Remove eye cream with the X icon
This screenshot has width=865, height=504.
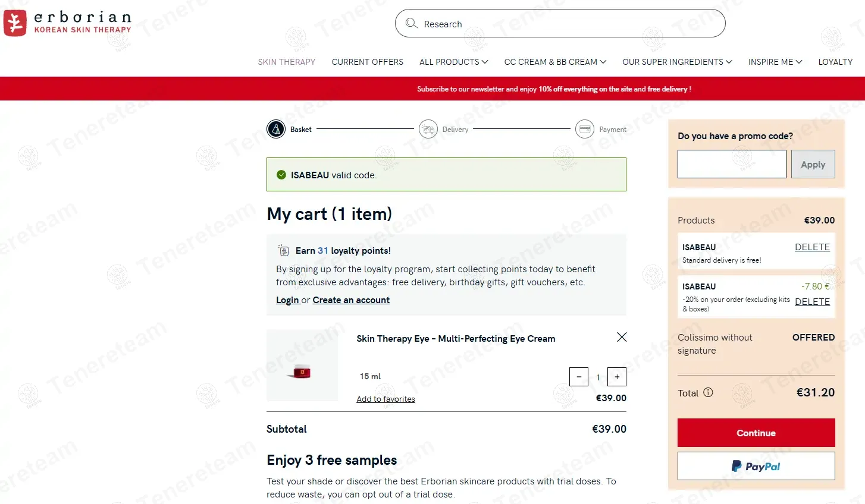pyautogui.click(x=622, y=337)
